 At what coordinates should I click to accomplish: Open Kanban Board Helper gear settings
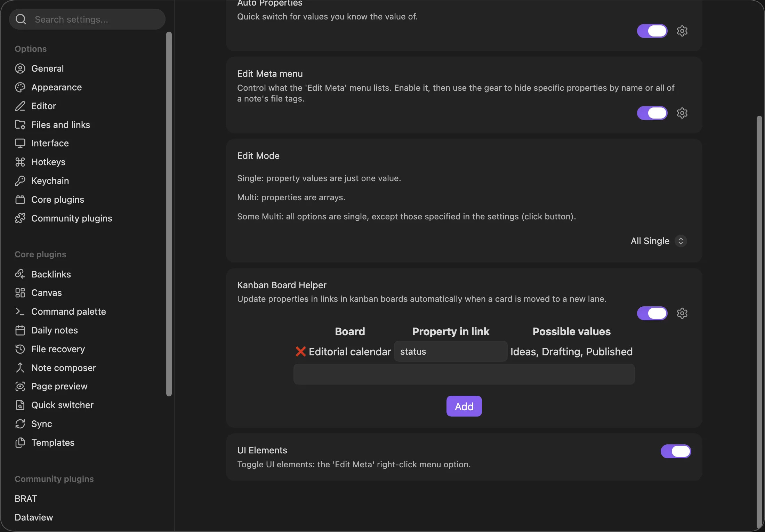click(682, 313)
